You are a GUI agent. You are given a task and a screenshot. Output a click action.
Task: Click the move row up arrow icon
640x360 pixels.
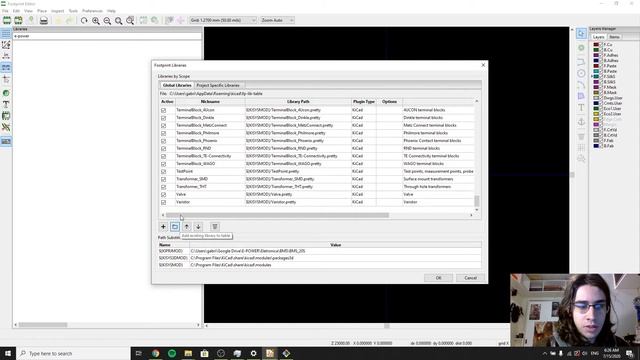[187, 227]
